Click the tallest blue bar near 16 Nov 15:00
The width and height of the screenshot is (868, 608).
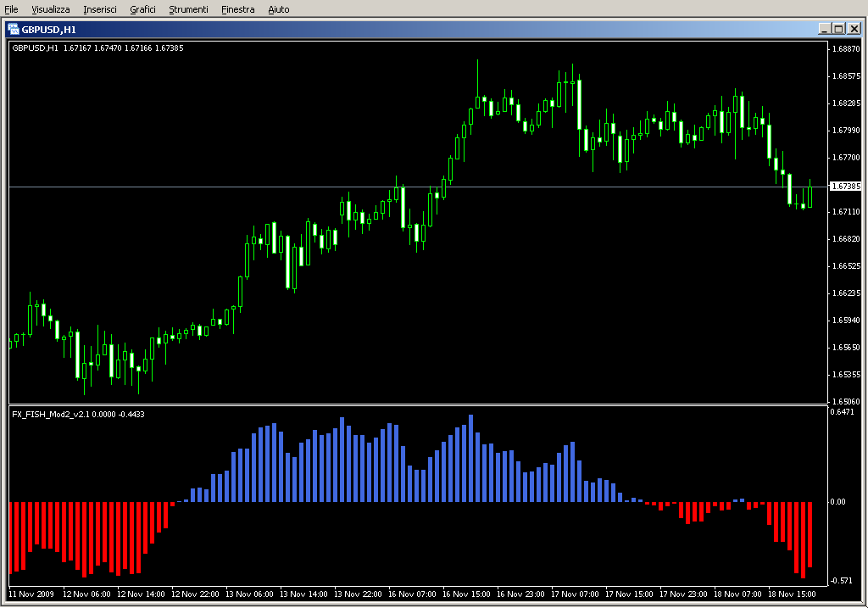(x=471, y=459)
